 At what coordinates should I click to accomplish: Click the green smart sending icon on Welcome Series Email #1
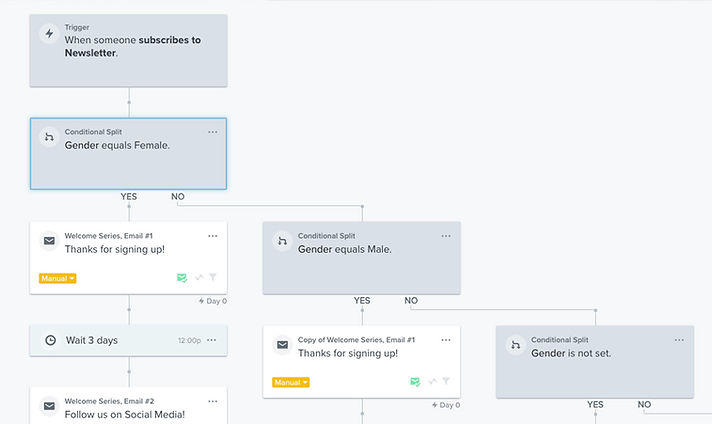(182, 278)
